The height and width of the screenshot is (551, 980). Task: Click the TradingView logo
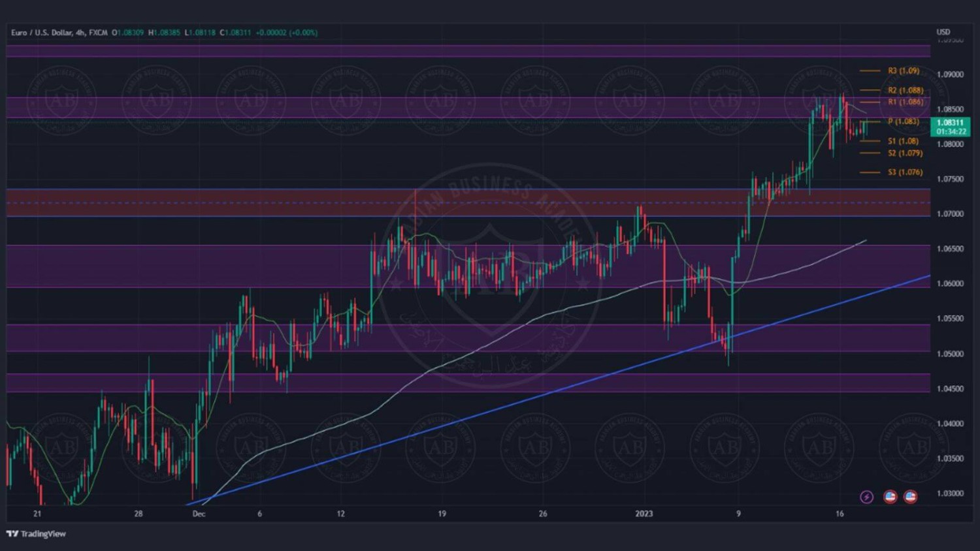(x=37, y=534)
